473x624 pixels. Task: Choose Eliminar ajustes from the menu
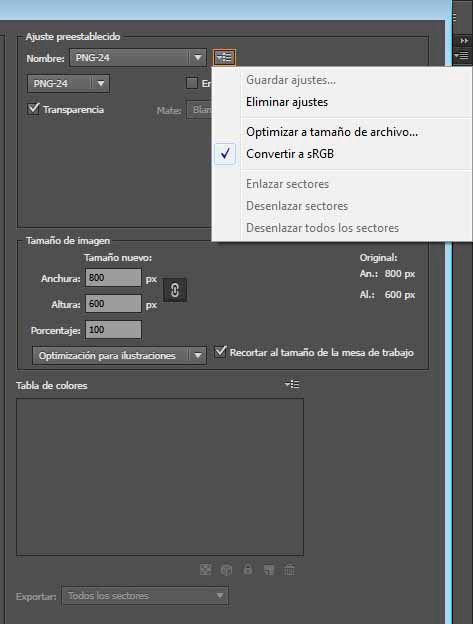[x=287, y=102]
